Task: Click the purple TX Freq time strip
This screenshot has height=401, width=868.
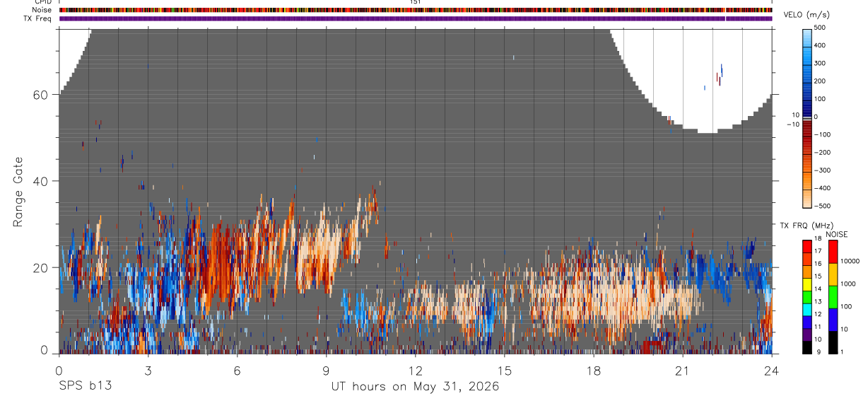Action: point(416,18)
